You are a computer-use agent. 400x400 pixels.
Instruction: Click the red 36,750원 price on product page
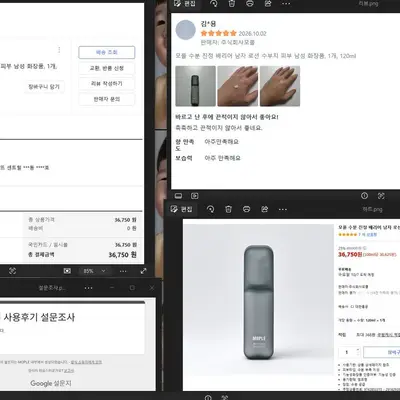(x=350, y=254)
